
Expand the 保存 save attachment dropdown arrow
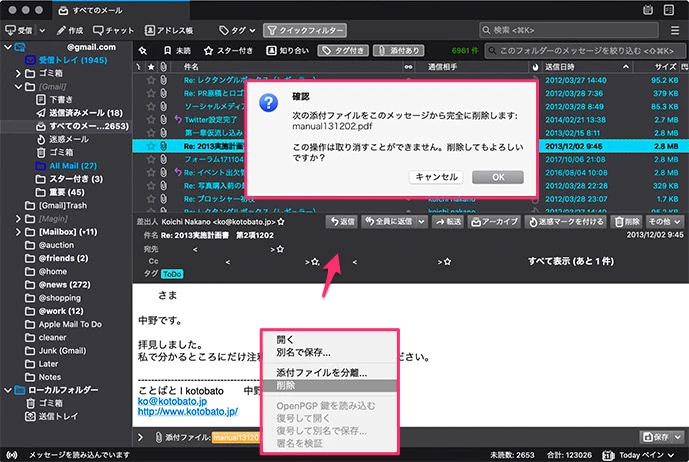676,437
